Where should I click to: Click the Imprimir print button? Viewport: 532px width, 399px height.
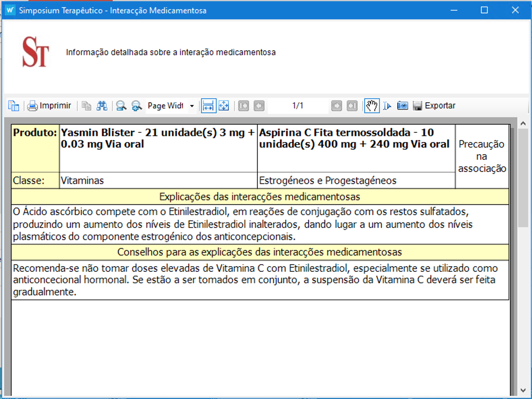coord(49,106)
